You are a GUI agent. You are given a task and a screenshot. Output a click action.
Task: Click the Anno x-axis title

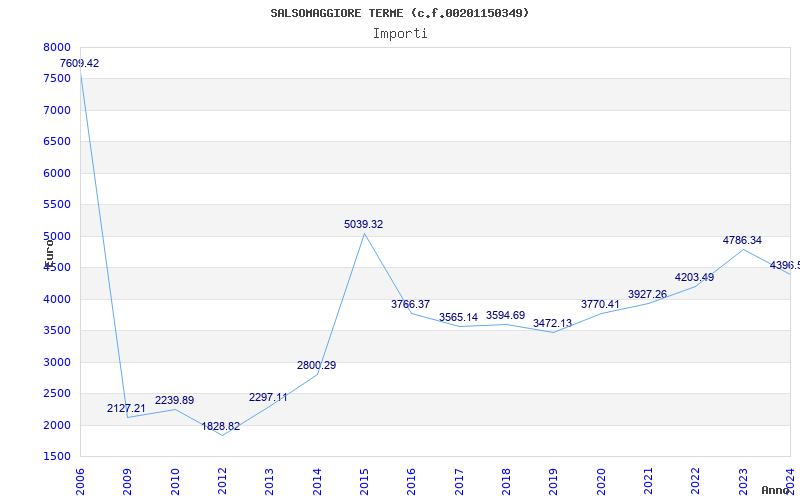pos(776,490)
